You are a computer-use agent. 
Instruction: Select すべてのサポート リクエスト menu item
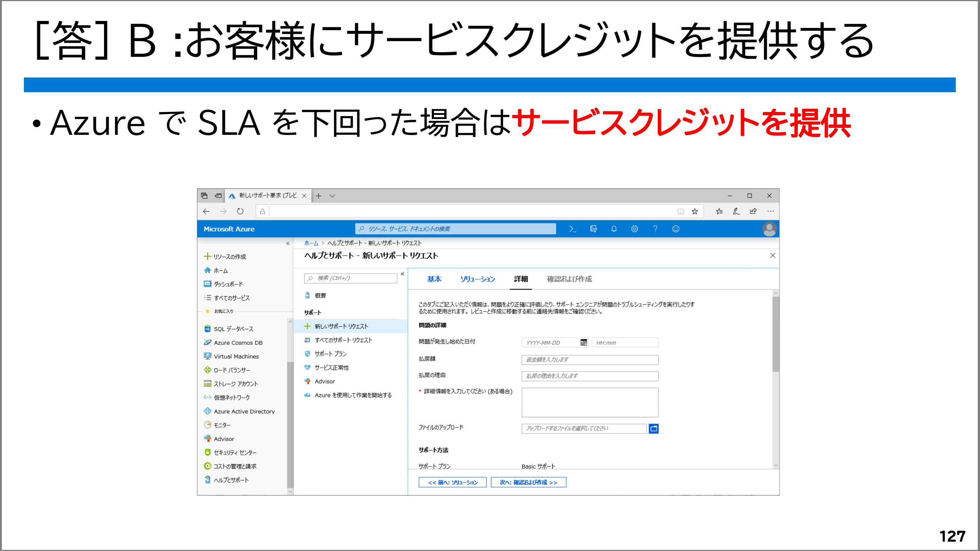[x=343, y=340]
